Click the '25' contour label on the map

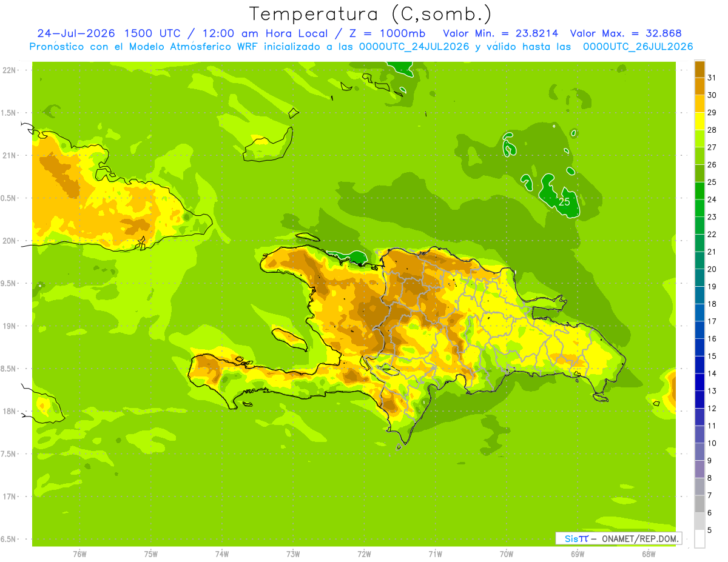coord(564,201)
